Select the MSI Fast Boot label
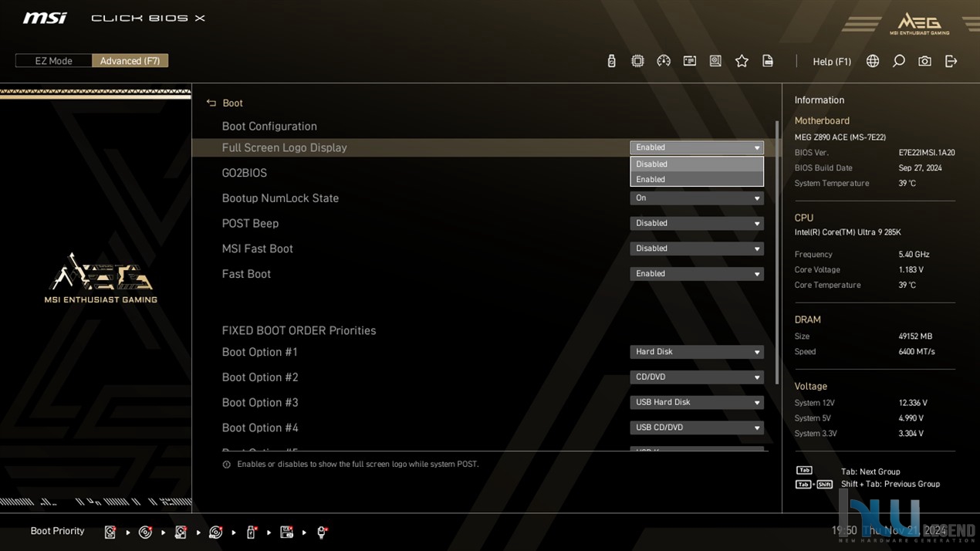 coord(257,248)
